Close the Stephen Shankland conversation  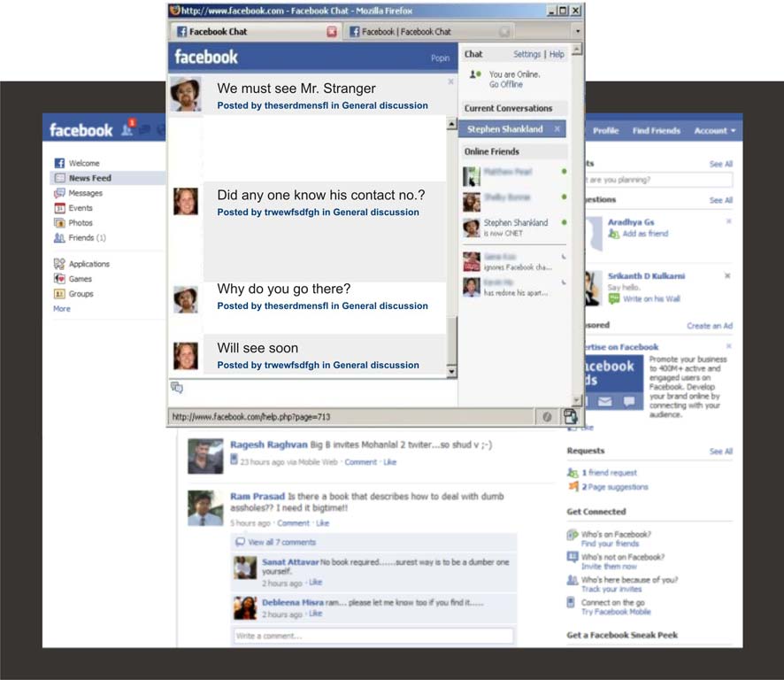[x=557, y=129]
